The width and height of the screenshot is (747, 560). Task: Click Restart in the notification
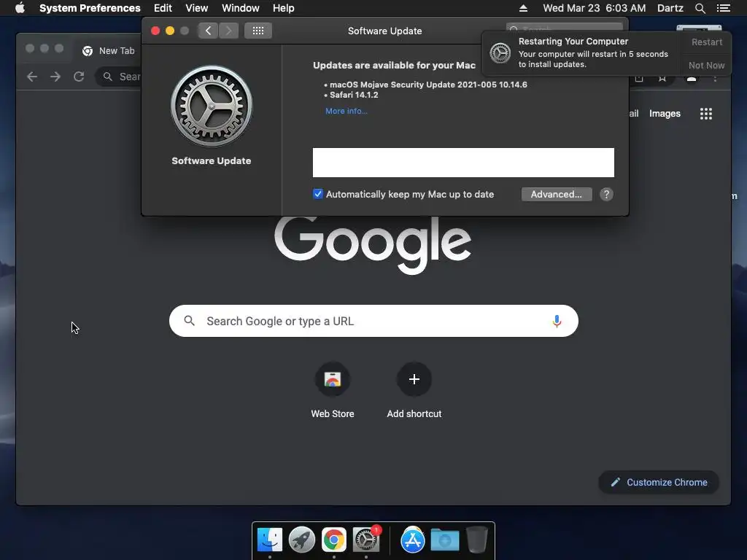[x=706, y=42]
